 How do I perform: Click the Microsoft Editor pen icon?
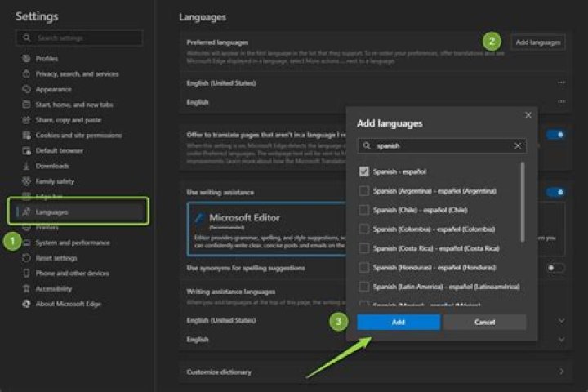[x=199, y=218]
